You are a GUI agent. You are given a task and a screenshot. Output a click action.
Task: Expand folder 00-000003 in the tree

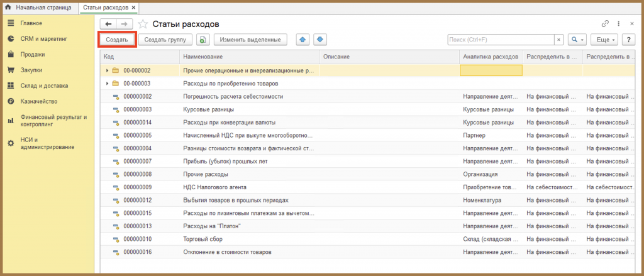(107, 84)
